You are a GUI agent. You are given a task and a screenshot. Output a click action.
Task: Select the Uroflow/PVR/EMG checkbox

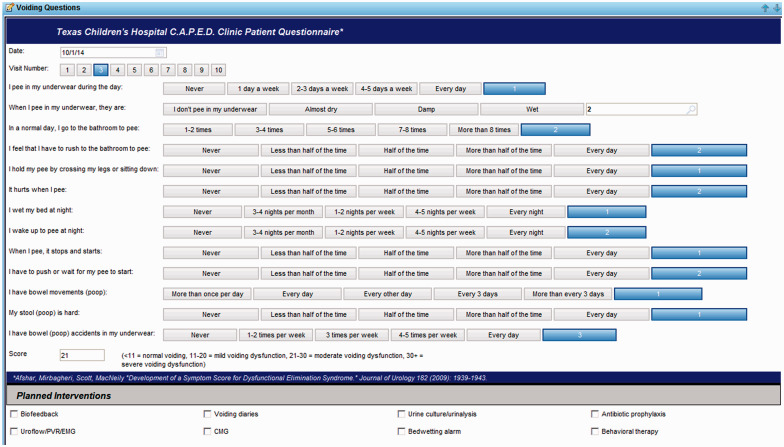(14, 431)
